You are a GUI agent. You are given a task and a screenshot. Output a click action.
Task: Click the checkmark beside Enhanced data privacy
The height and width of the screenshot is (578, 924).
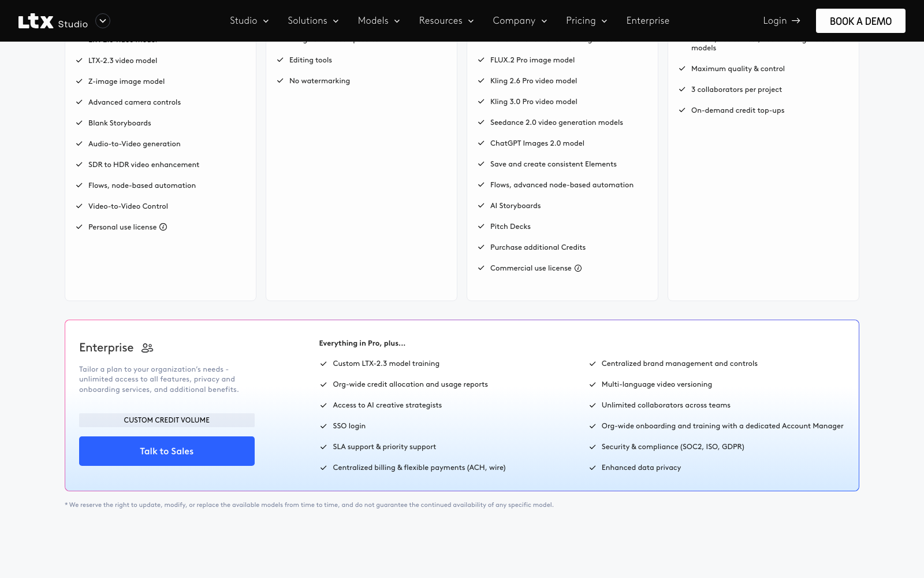593,468
